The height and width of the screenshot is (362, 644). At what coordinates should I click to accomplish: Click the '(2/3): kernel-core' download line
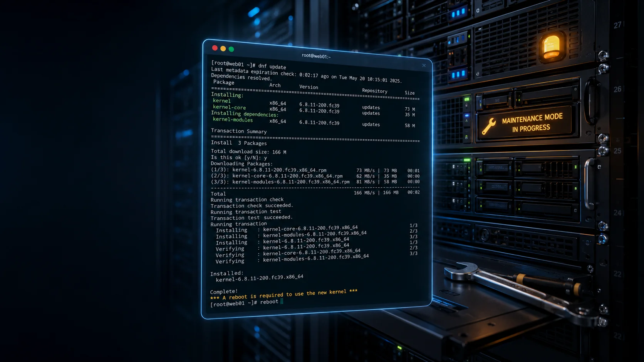[x=315, y=176]
